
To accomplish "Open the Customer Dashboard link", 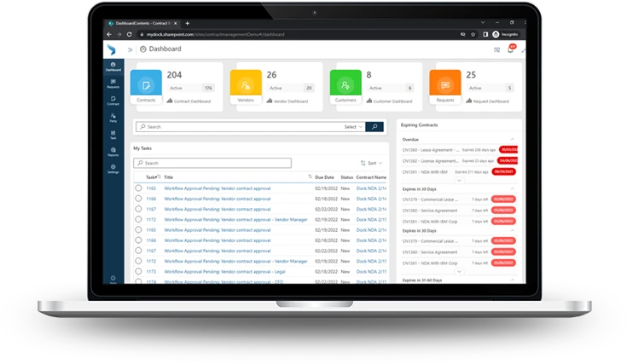I will click(x=389, y=101).
